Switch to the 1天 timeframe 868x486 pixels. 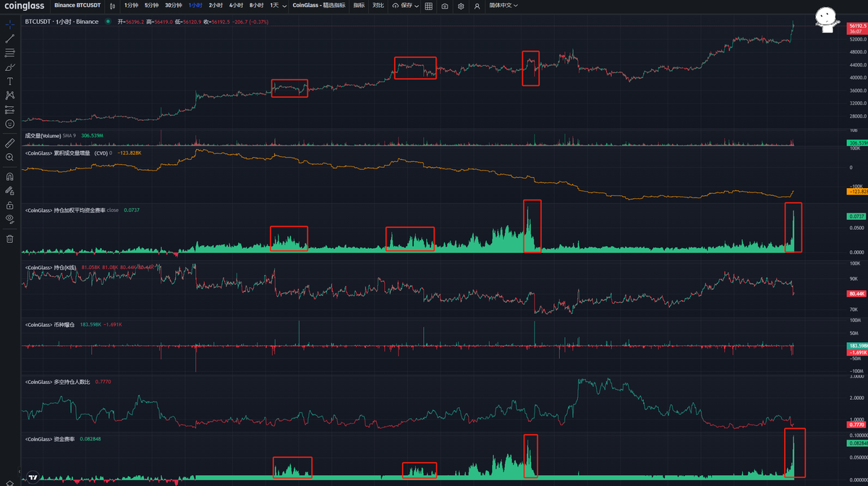click(x=274, y=6)
